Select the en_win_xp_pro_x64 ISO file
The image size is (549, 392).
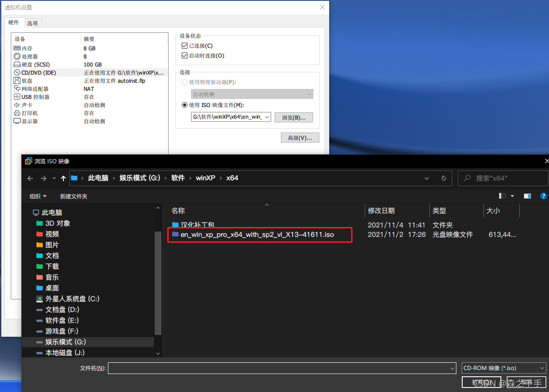[x=257, y=235]
